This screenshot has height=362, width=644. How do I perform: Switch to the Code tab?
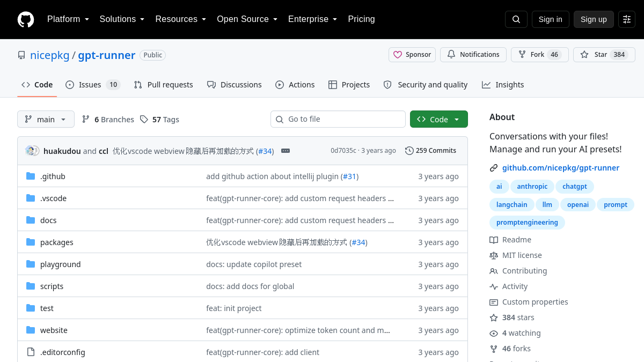(x=37, y=85)
